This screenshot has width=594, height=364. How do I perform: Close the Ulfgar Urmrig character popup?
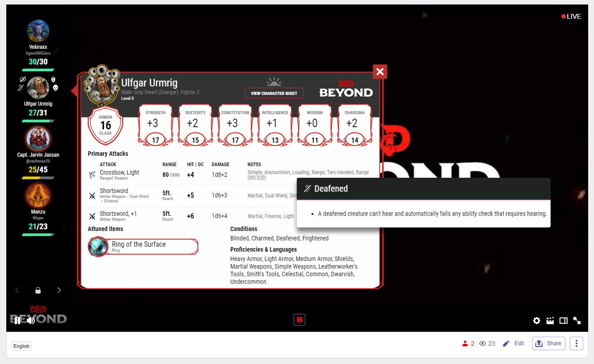point(380,72)
